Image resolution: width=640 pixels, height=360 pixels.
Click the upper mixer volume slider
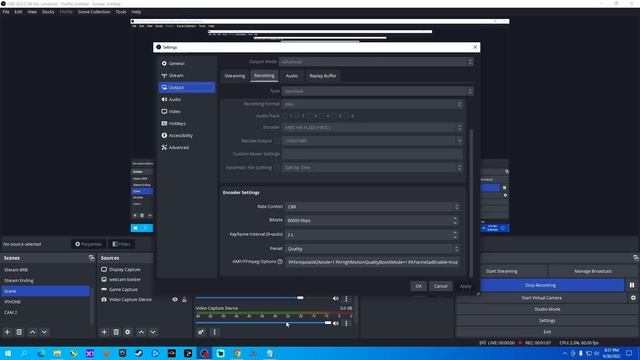coord(264,298)
